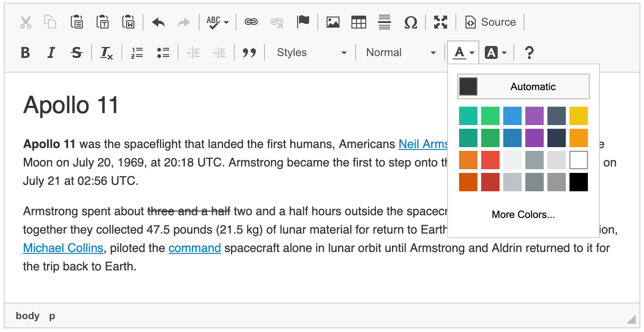The height and width of the screenshot is (332, 644).
Task: Toggle block quote
Action: (x=249, y=53)
